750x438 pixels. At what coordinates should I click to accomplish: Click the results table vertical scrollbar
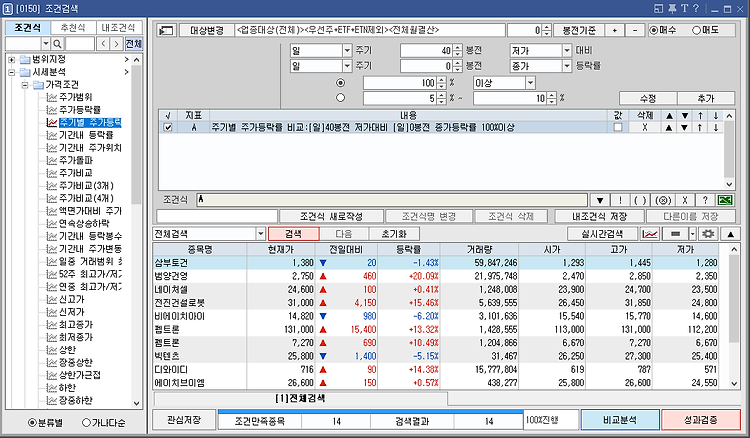coord(734,316)
